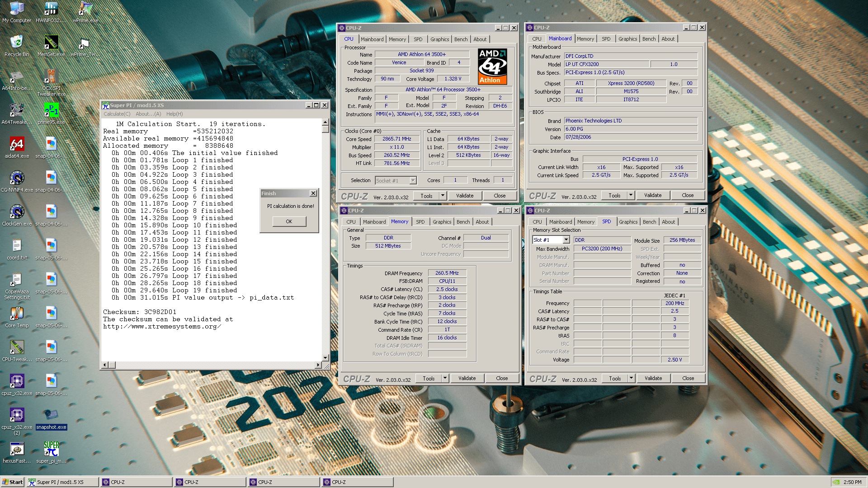
Task: Click Super PI horizontal scrollbar left arrow
Action: [105, 365]
